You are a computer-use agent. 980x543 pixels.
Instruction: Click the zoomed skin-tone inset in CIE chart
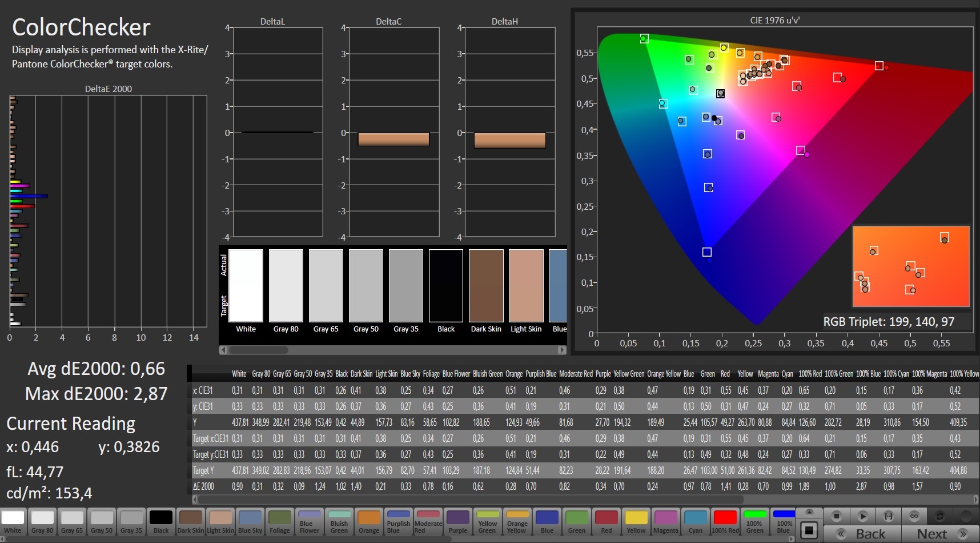coord(911,267)
